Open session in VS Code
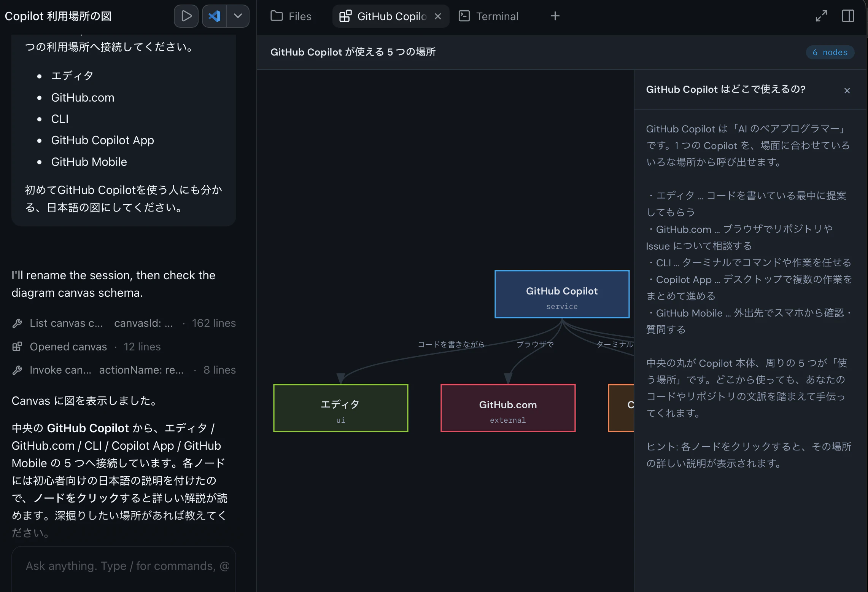 coord(214,16)
